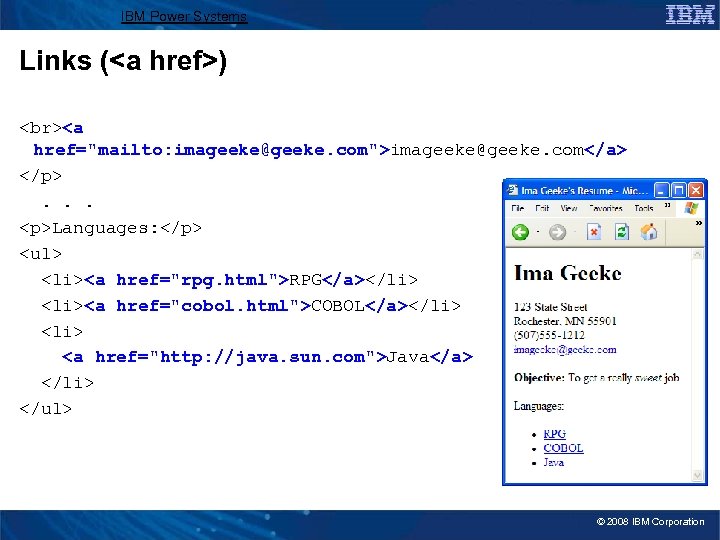Viewport: 720px width, 540px height.
Task: Maximize the Ima Geeke's Resume window
Action: click(x=679, y=190)
